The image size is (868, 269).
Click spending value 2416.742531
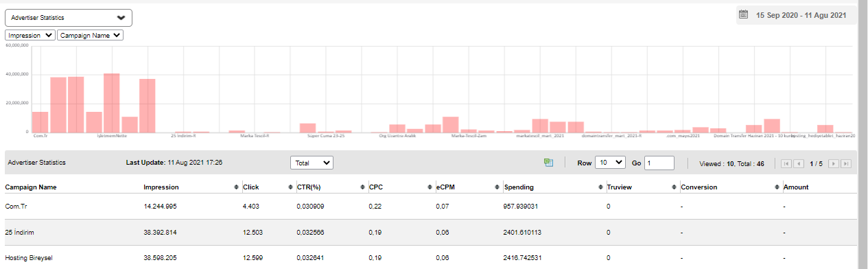tap(523, 257)
